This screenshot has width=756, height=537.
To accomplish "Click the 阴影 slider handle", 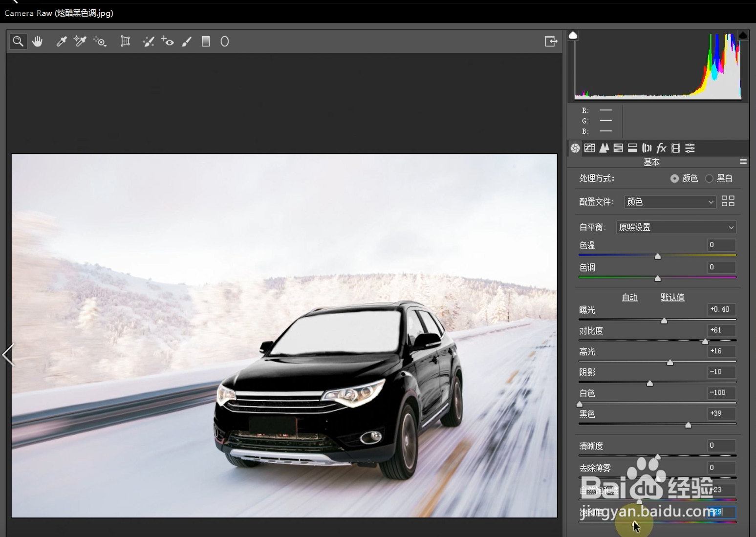I will click(x=650, y=384).
